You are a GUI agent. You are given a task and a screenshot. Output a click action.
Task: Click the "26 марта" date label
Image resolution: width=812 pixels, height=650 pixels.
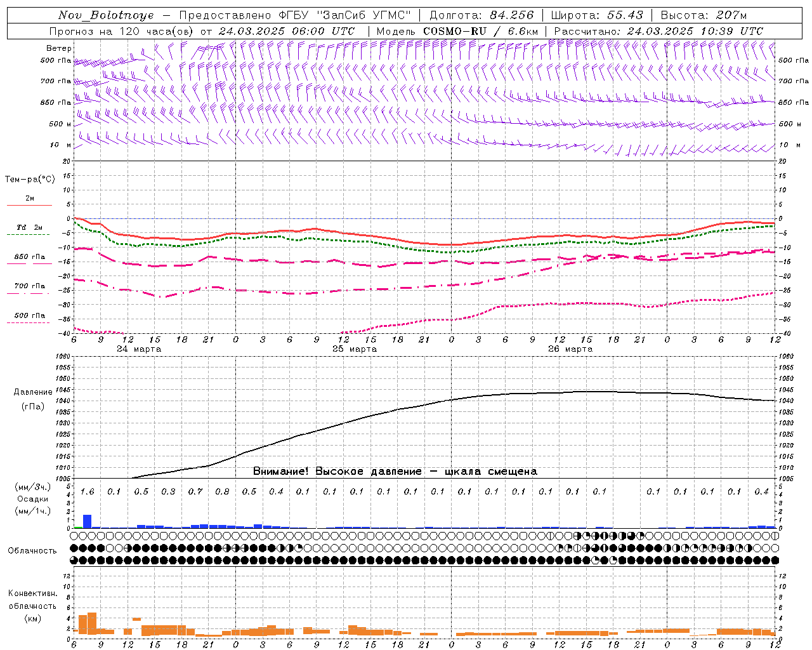pos(570,349)
